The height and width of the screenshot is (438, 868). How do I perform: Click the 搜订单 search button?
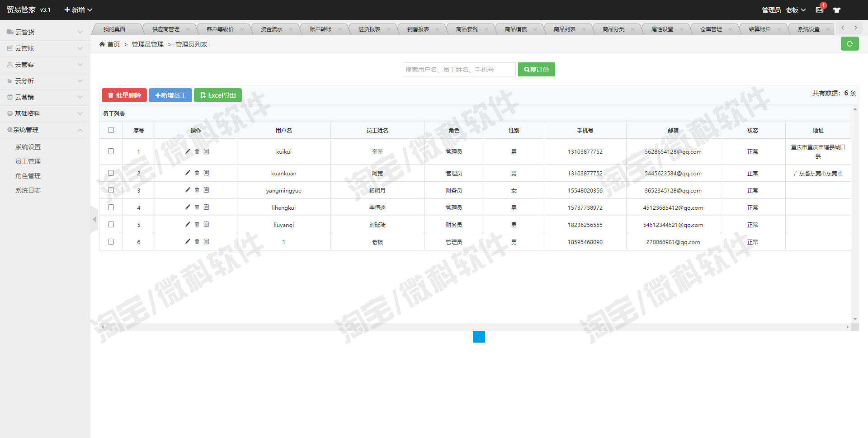point(537,69)
